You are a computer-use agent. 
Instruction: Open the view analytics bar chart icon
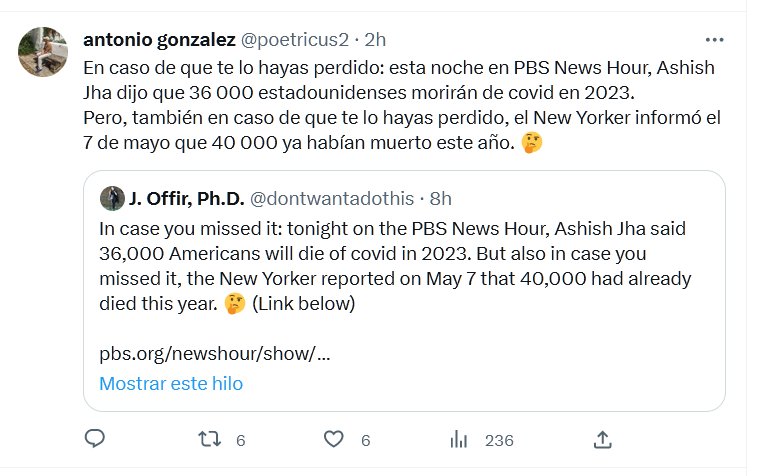[459, 439]
